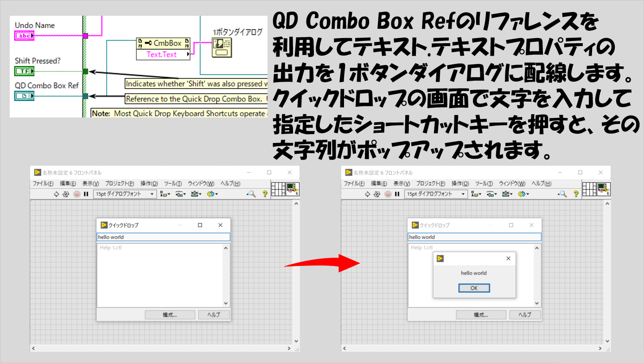Click the 'Indicates whether Shift was also pressed' comment
This screenshot has height=363, width=644.
196,84
